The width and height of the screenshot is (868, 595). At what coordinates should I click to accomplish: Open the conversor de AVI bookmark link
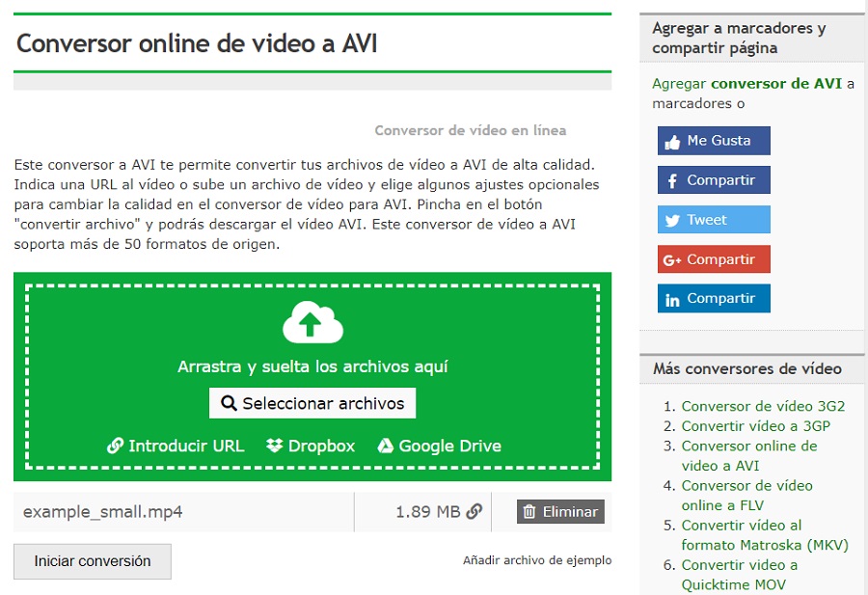coord(776,84)
